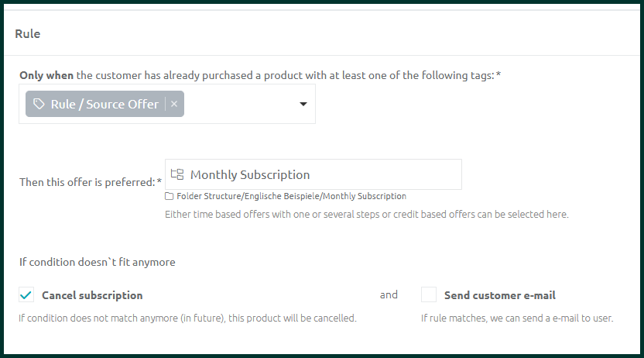Click the Cancel subscription label
The height and width of the screenshot is (358, 644).
[x=92, y=295]
